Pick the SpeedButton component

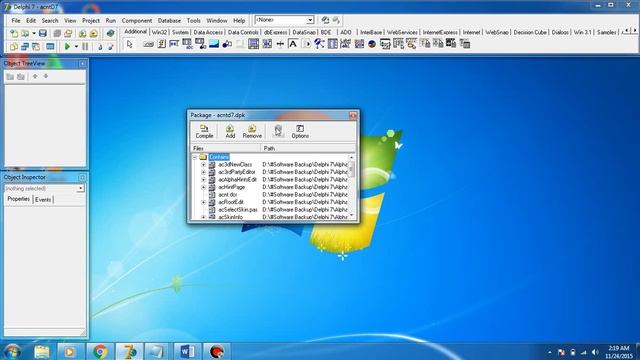pyautogui.click(x=162, y=44)
